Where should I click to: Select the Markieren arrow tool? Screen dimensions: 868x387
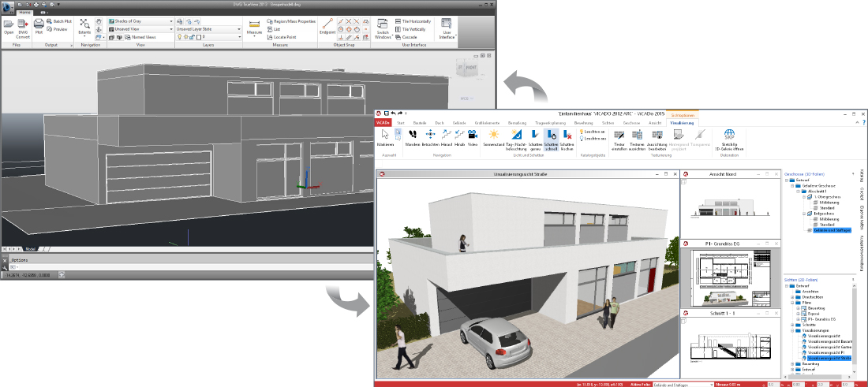(385, 138)
